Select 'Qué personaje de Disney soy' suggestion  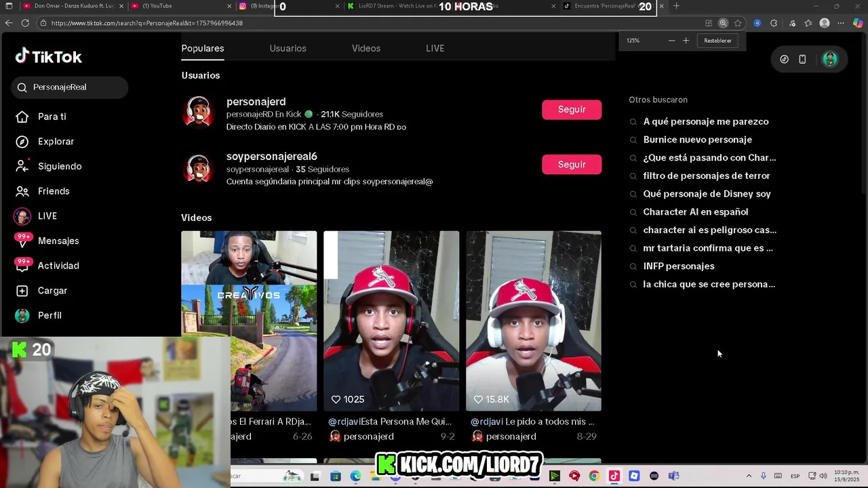707,194
